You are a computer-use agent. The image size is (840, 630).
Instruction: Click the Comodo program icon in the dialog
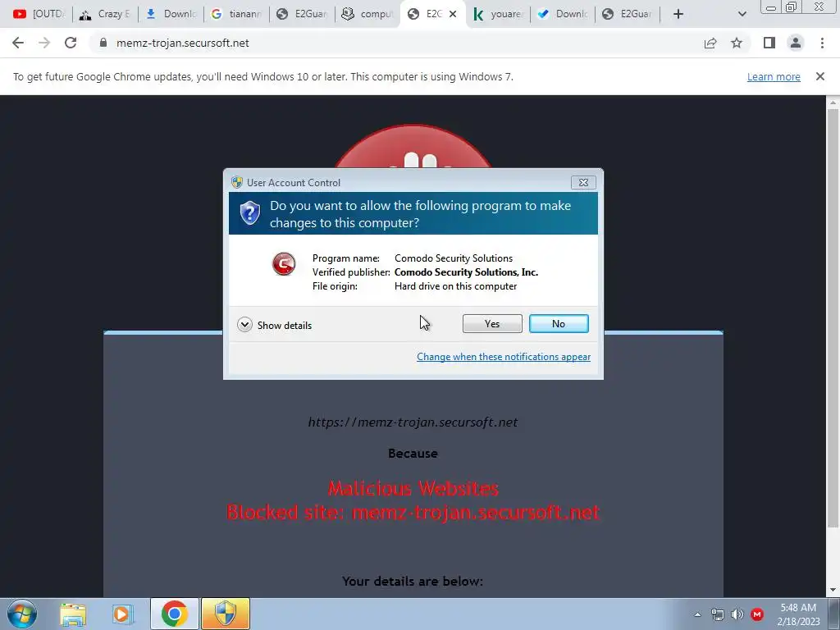click(283, 264)
